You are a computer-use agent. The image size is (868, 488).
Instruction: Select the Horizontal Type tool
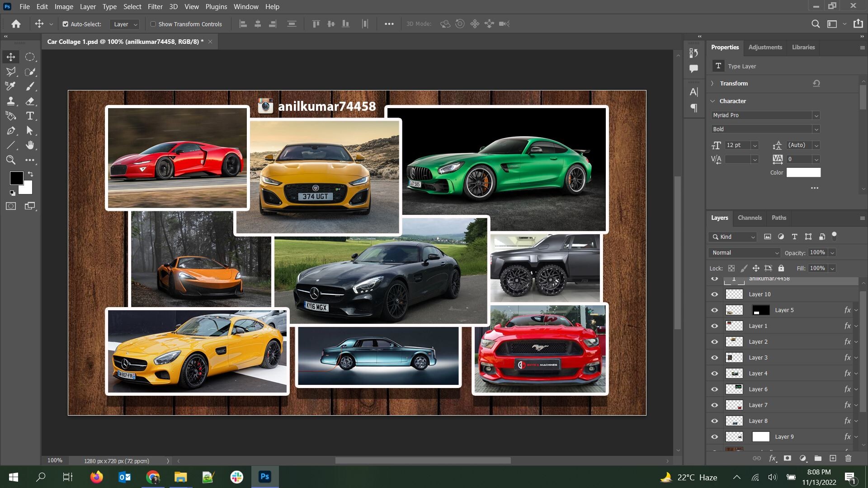30,116
